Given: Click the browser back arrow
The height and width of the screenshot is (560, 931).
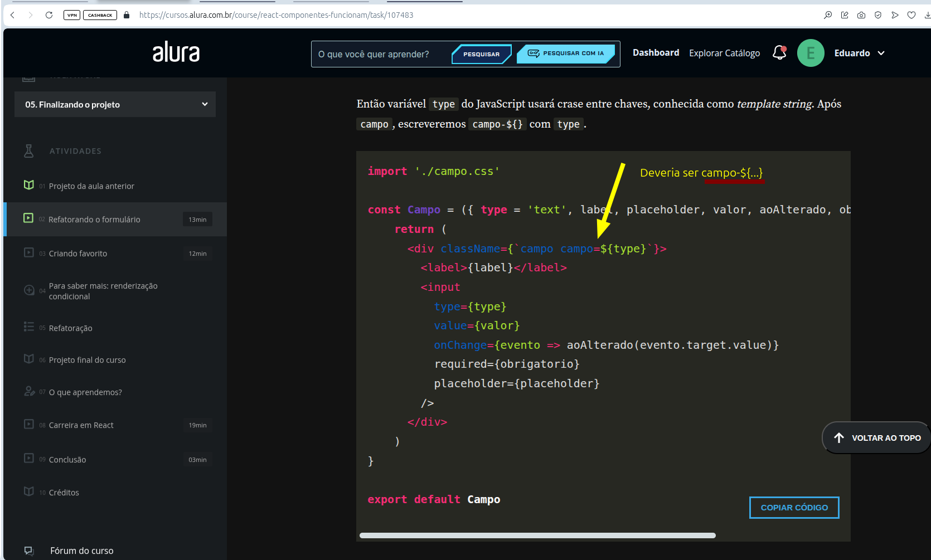Looking at the screenshot, I should 13,15.
